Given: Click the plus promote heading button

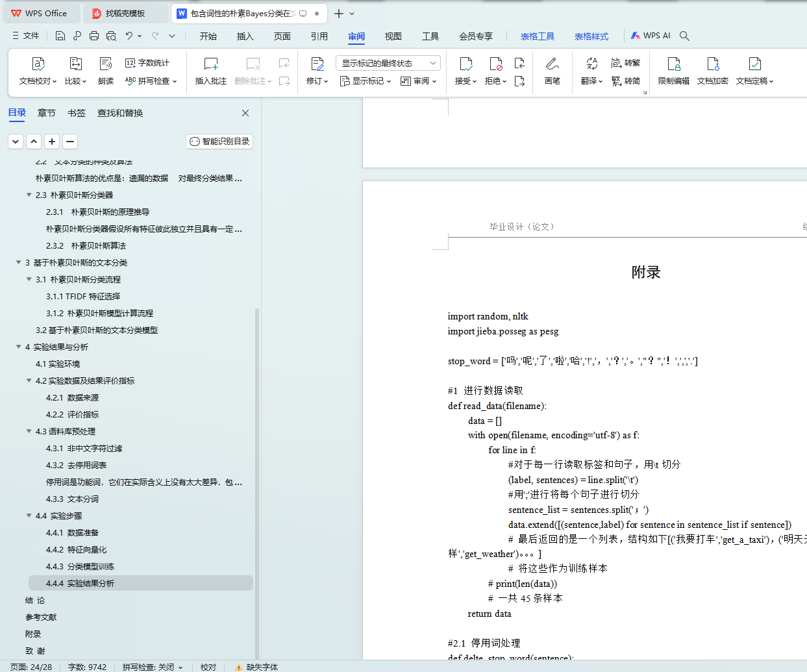Looking at the screenshot, I should (x=52, y=141).
